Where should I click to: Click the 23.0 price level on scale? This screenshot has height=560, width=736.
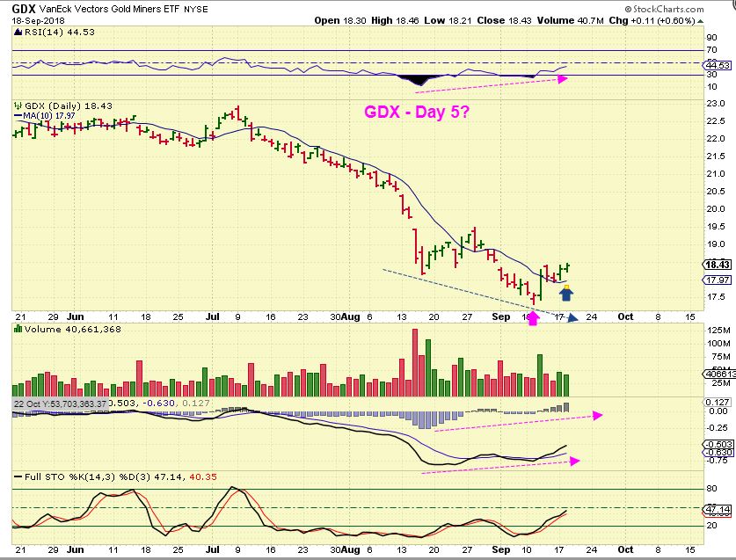[716, 103]
